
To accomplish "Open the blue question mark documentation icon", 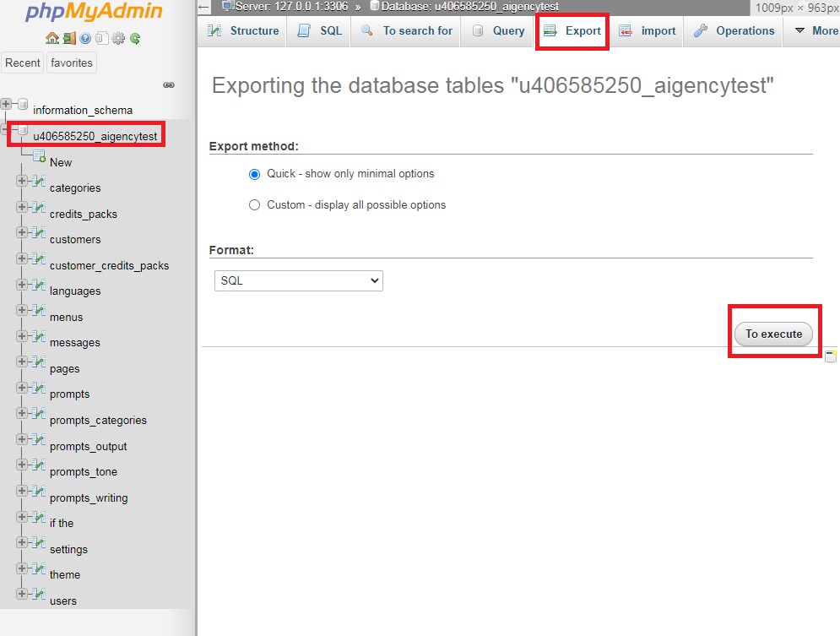I will (85, 38).
